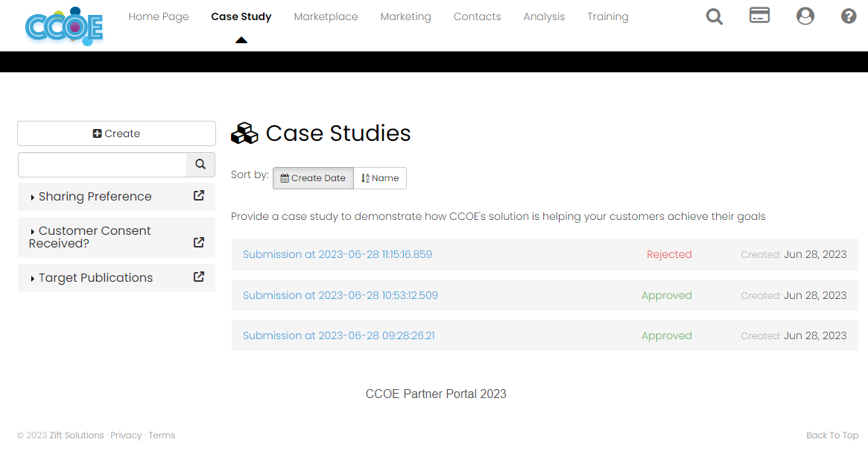The width and height of the screenshot is (868, 451).
Task: Open the Training menu item
Action: tap(607, 16)
